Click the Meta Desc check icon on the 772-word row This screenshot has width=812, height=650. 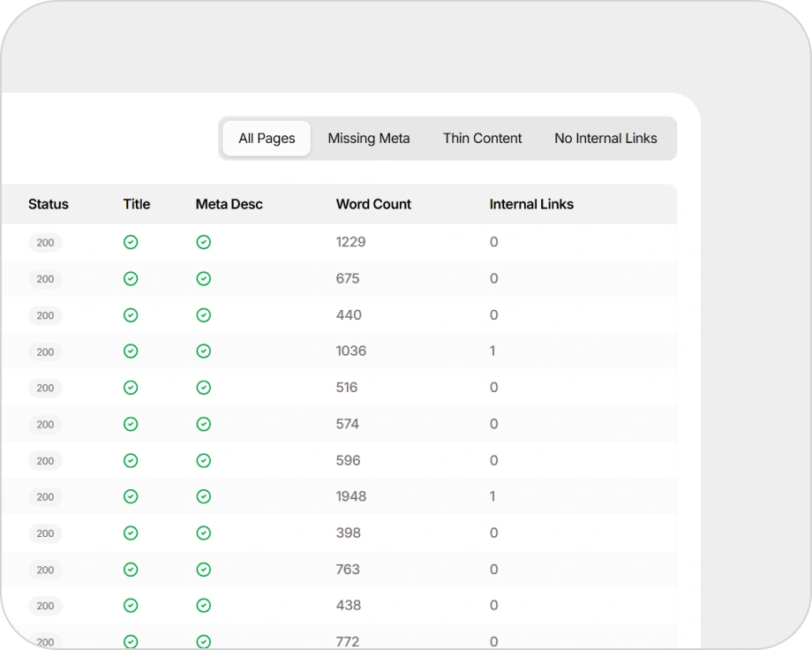click(203, 641)
